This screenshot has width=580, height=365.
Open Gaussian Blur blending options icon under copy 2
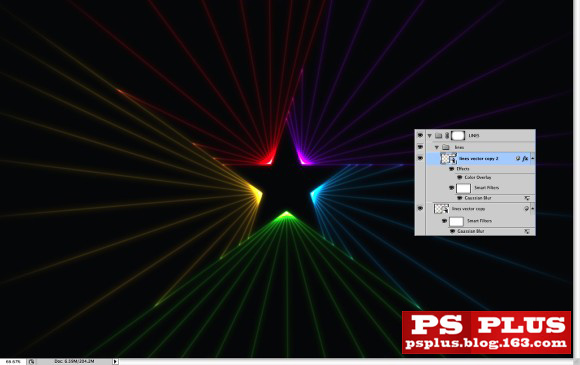527,198
